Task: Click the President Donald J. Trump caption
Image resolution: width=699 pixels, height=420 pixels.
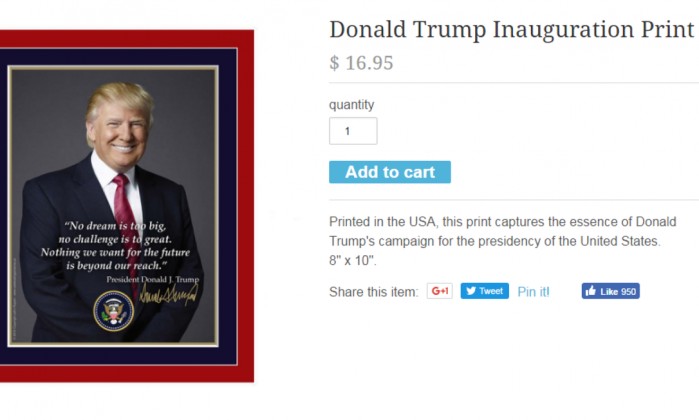Action: (x=152, y=280)
